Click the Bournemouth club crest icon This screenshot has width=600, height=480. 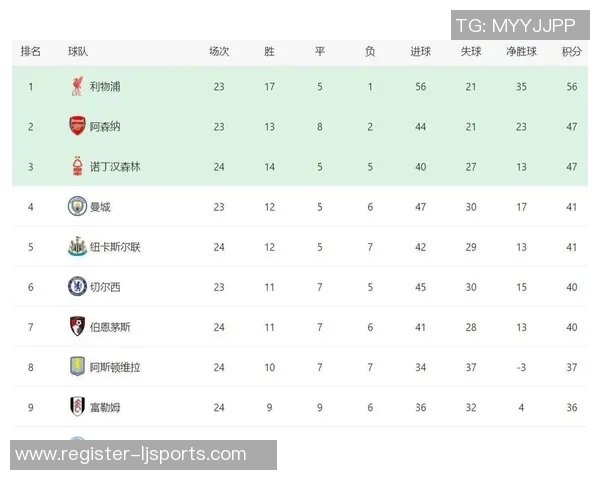click(x=77, y=327)
